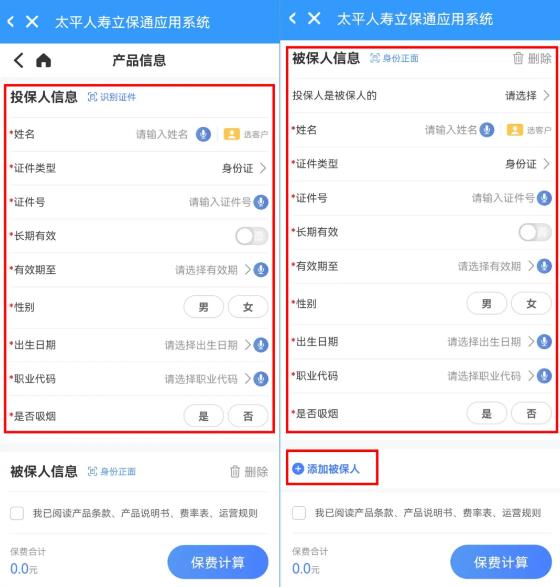Click the voice icon in insured 证件号 row
Viewport: 560px width, 587px height.
pyautogui.click(x=544, y=198)
